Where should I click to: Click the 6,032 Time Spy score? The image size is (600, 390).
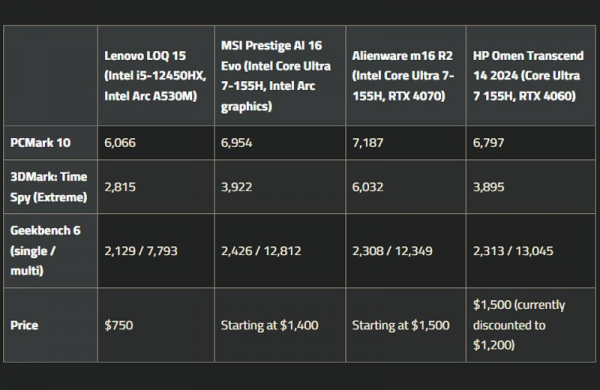tap(368, 187)
